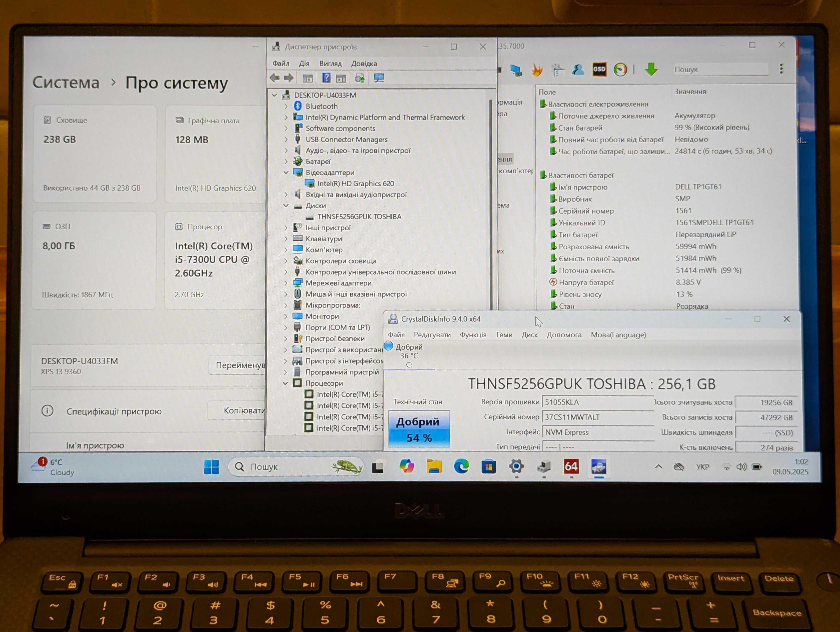
Task: Click green download arrow in AIDA64 toolbar
Action: [x=651, y=69]
